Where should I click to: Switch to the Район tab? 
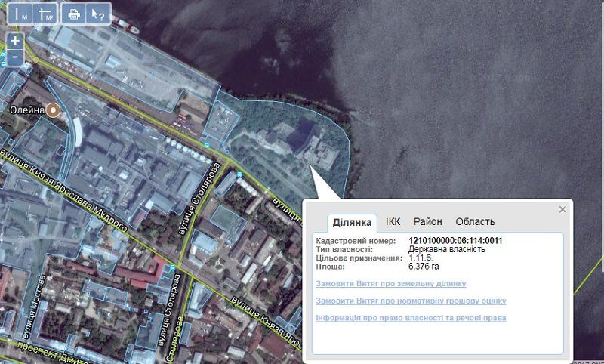click(x=427, y=221)
